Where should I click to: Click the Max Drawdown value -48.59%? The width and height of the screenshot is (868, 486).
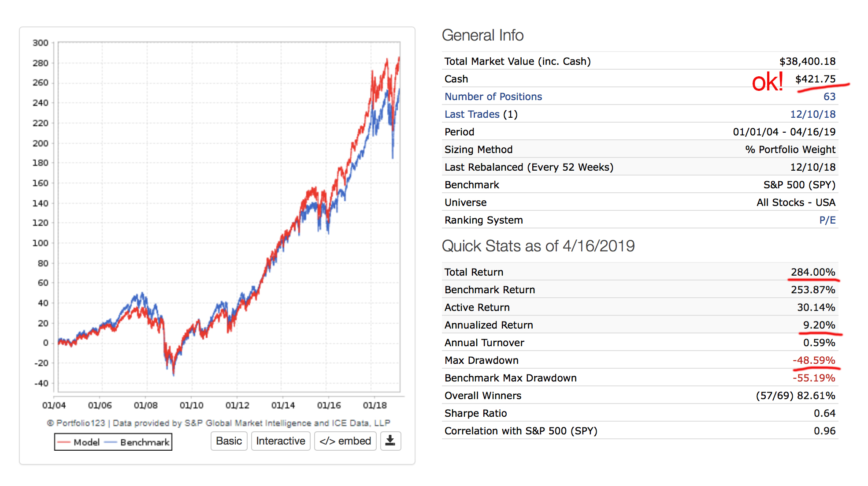[x=813, y=360]
